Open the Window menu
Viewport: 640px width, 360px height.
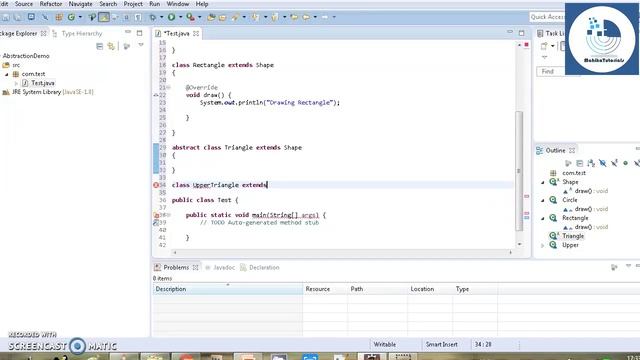pyautogui.click(x=178, y=4)
